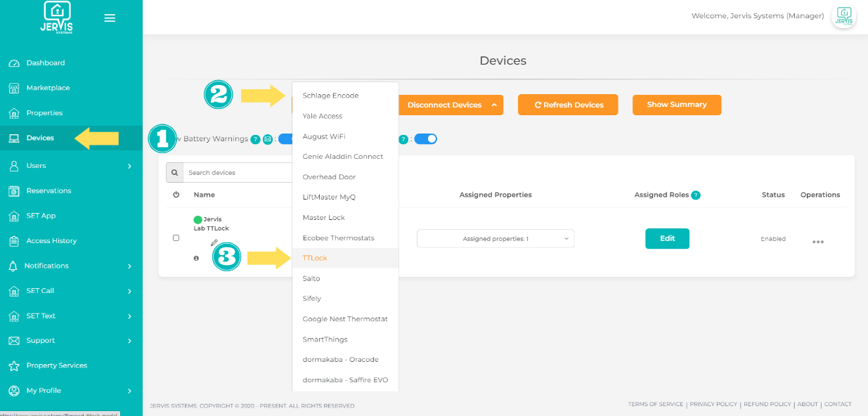Open the user avatar in header
868x416 pixels.
click(843, 16)
